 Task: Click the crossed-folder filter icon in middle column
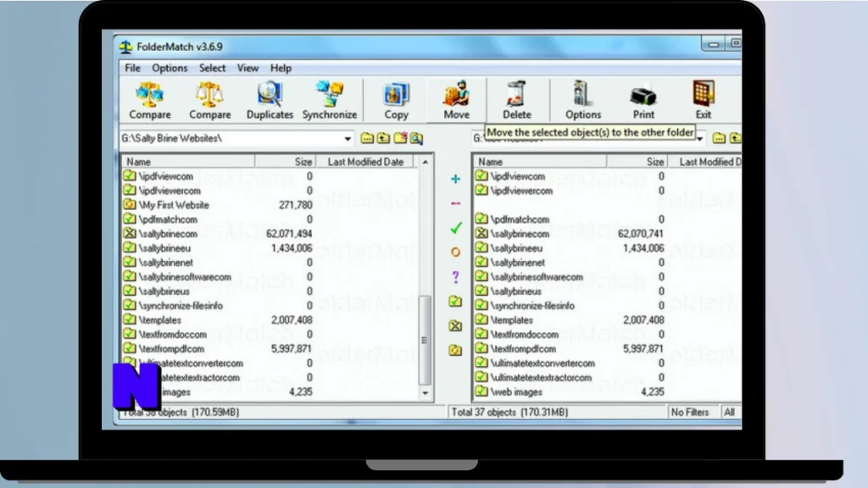(455, 326)
